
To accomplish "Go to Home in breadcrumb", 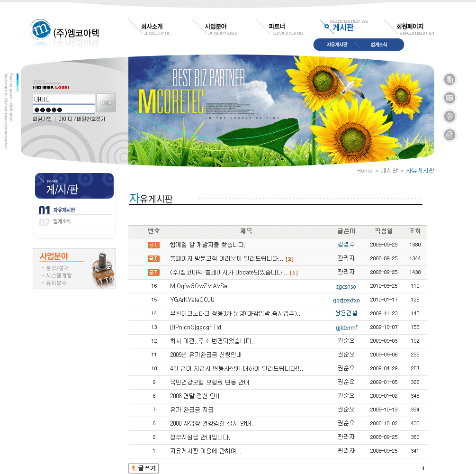I will [365, 171].
